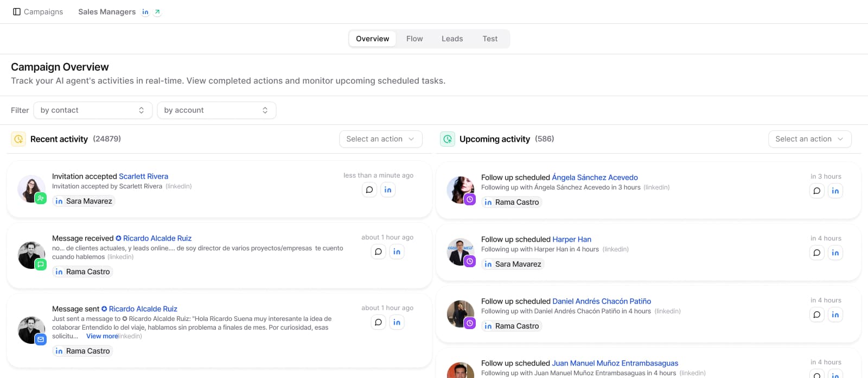
Task: Open the LinkedIn icon next to Sales Managers
Action: click(145, 12)
